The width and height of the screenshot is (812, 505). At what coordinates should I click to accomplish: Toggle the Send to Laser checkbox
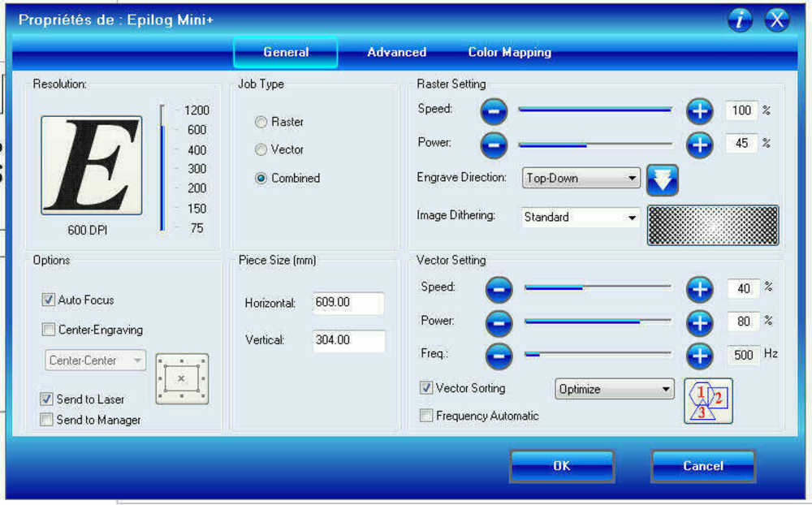pyautogui.click(x=46, y=399)
